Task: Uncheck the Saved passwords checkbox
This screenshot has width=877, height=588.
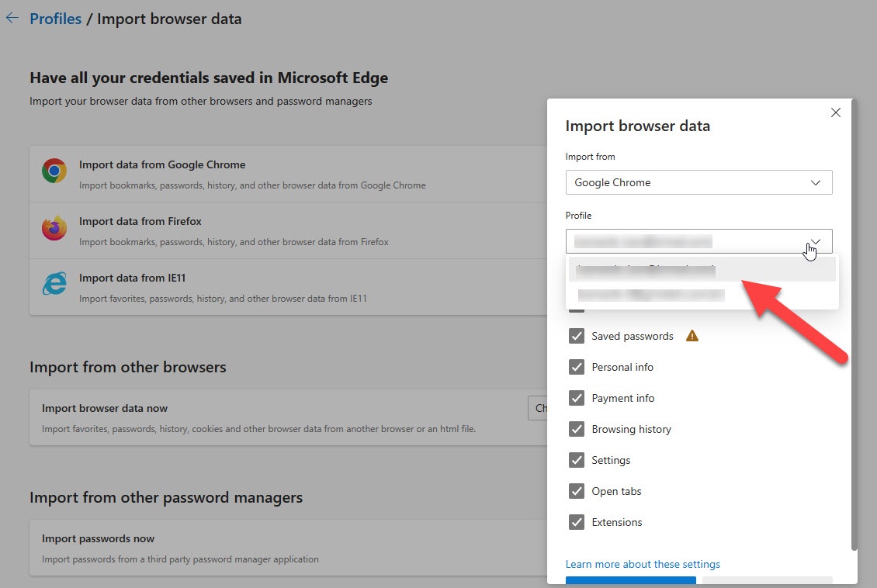Action: click(x=577, y=336)
